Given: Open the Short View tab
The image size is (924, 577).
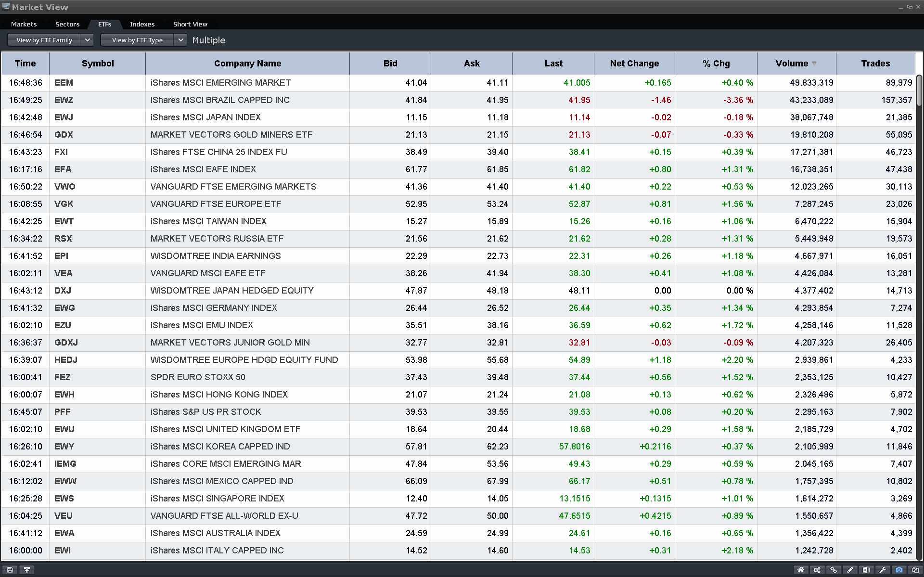Looking at the screenshot, I should pyautogui.click(x=190, y=24).
